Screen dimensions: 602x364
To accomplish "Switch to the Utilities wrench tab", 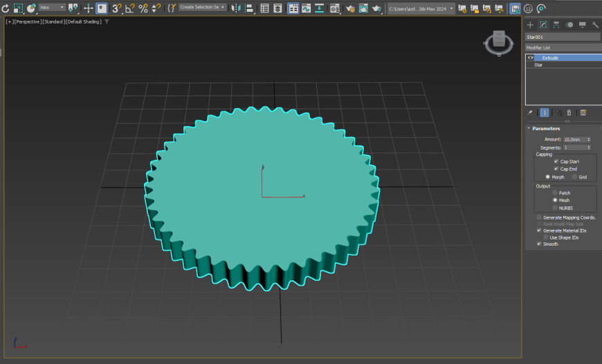I will pyautogui.click(x=595, y=25).
